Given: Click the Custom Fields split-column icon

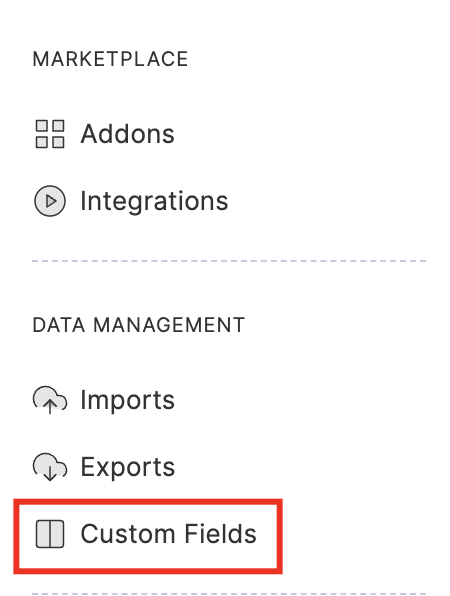Looking at the screenshot, I should click(50, 534).
